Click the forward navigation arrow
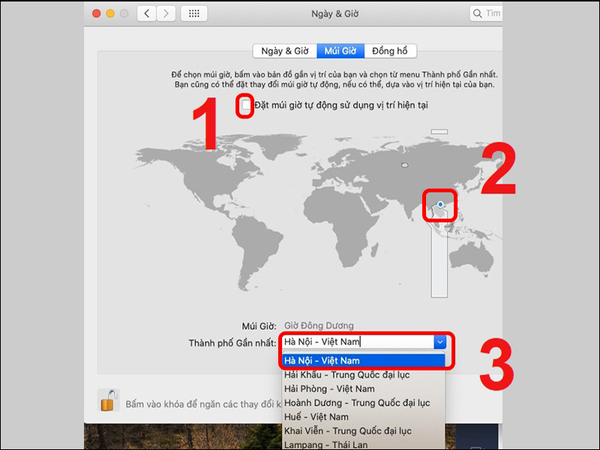 point(168,15)
